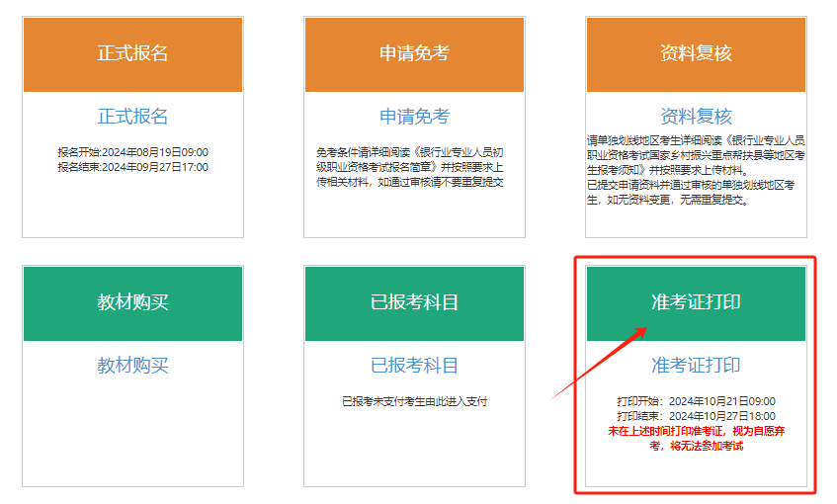Click the registration start and end dates text

132,160
